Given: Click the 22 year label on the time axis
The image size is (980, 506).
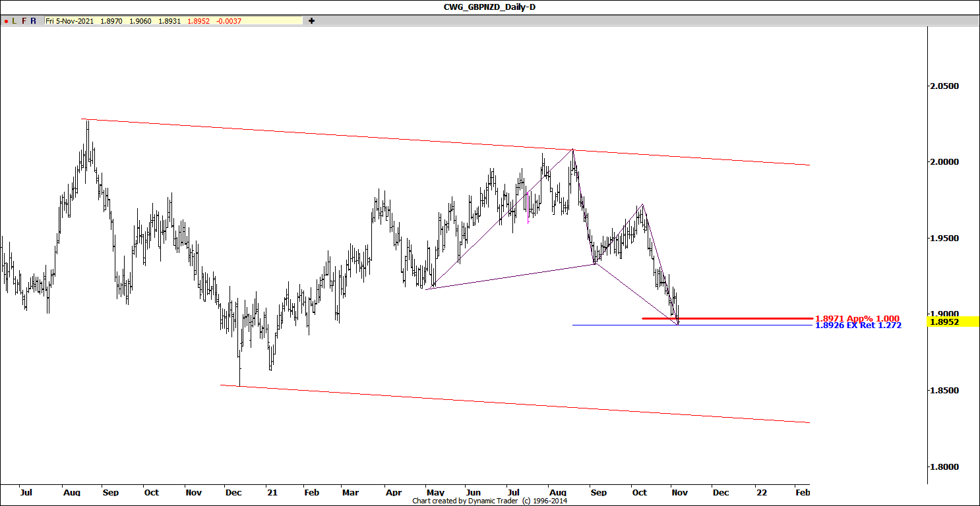Looking at the screenshot, I should (762, 492).
